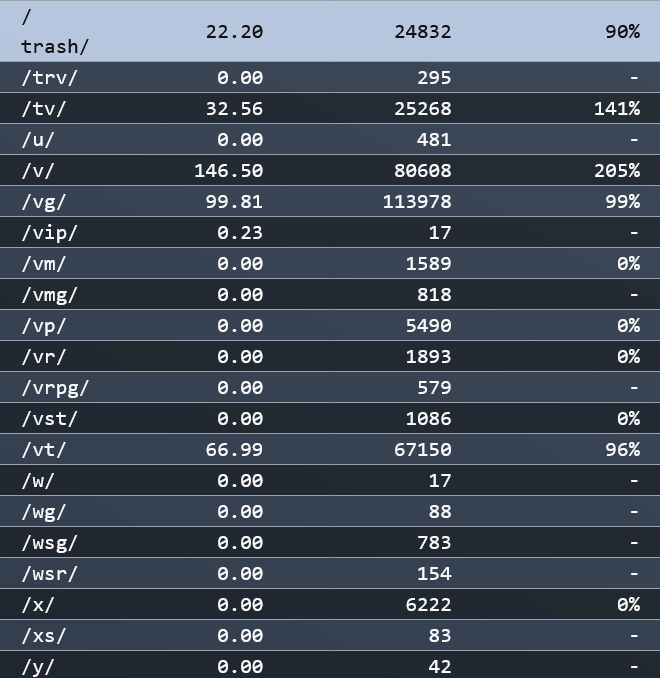Screen dimensions: 660x678
Task: Select the /tv/ row in the table
Action: click(x=330, y=109)
